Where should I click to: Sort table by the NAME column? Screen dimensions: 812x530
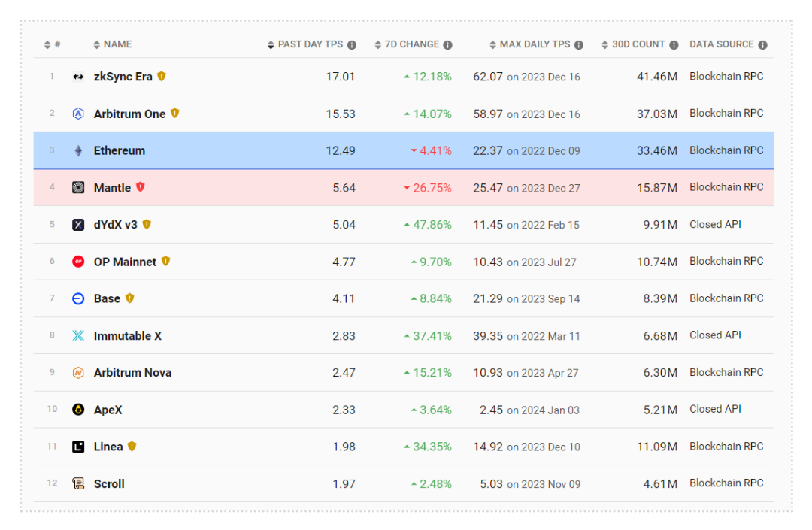(x=112, y=44)
